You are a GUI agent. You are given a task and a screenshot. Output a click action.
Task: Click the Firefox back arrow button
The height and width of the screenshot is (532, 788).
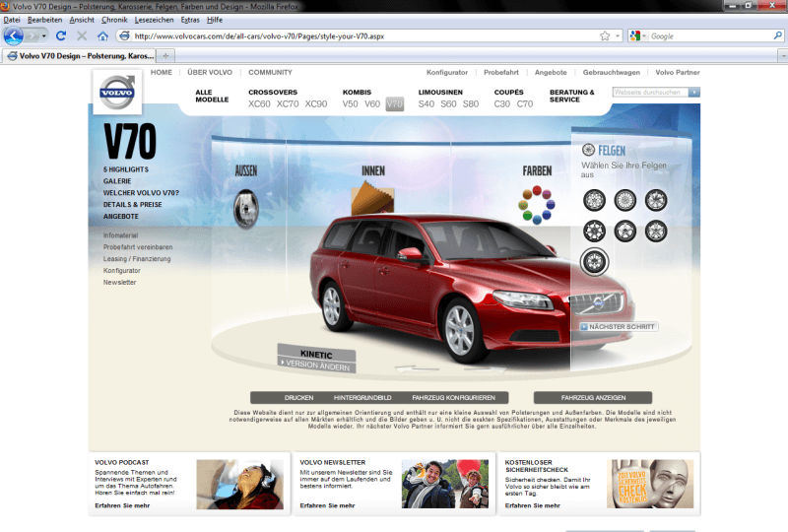[x=13, y=35]
